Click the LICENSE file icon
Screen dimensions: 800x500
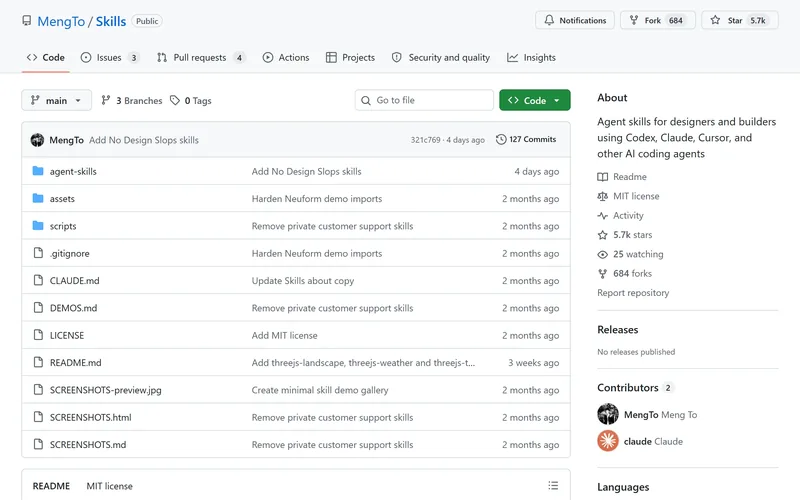pos(38,335)
